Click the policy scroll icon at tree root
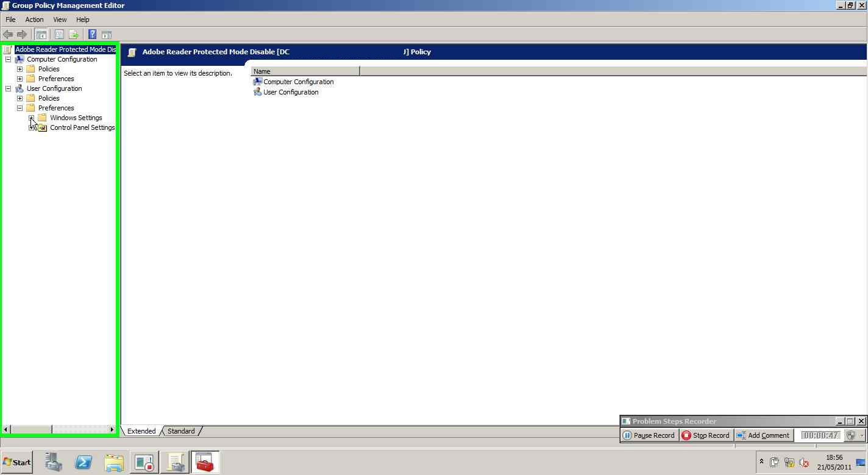The width and height of the screenshot is (868, 475). 7,49
